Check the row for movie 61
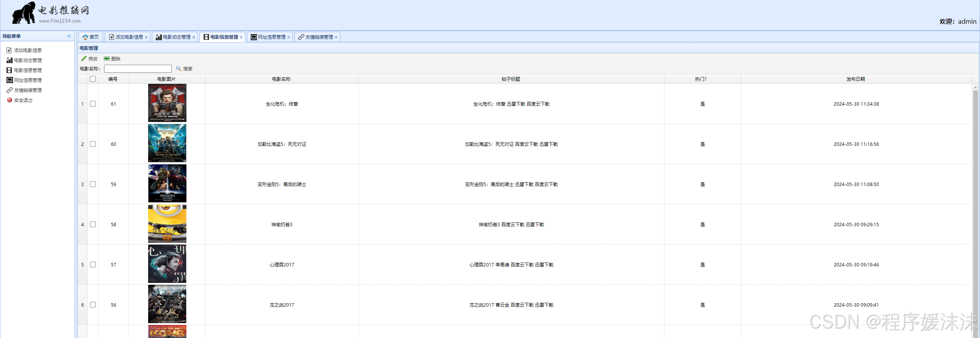The height and width of the screenshot is (338, 980). click(x=93, y=104)
